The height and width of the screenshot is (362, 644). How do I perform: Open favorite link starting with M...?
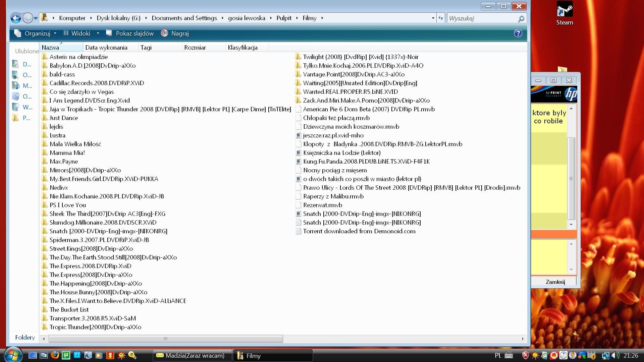pyautogui.click(x=22, y=86)
